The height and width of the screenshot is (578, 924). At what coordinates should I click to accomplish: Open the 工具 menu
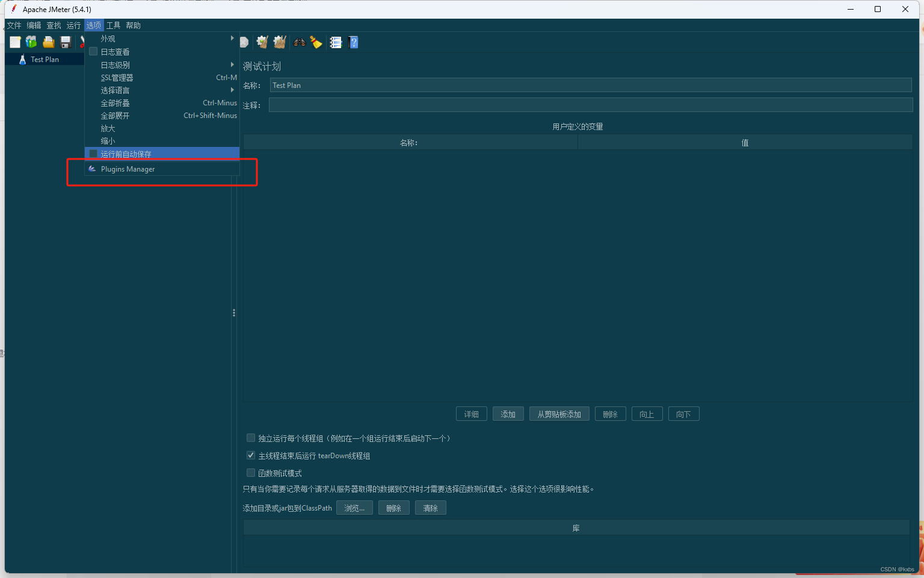(x=114, y=25)
